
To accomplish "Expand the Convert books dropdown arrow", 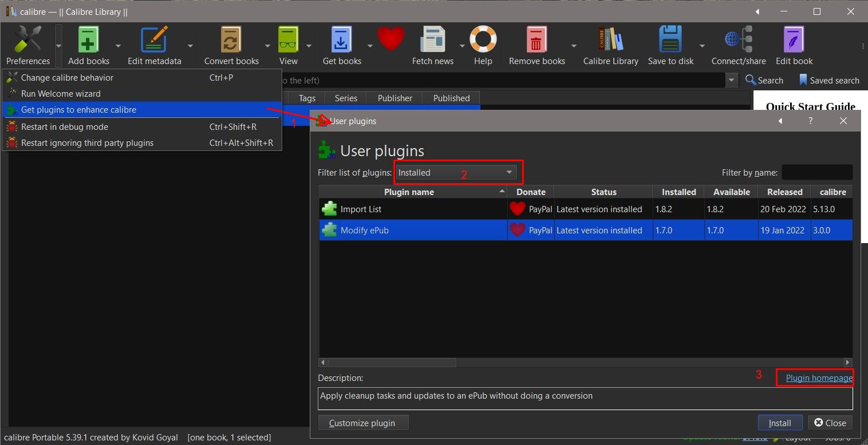I will (267, 46).
